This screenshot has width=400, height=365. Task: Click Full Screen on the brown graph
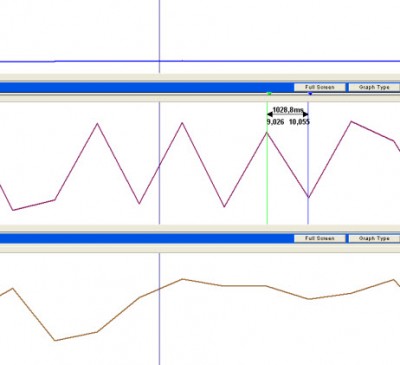pos(320,238)
